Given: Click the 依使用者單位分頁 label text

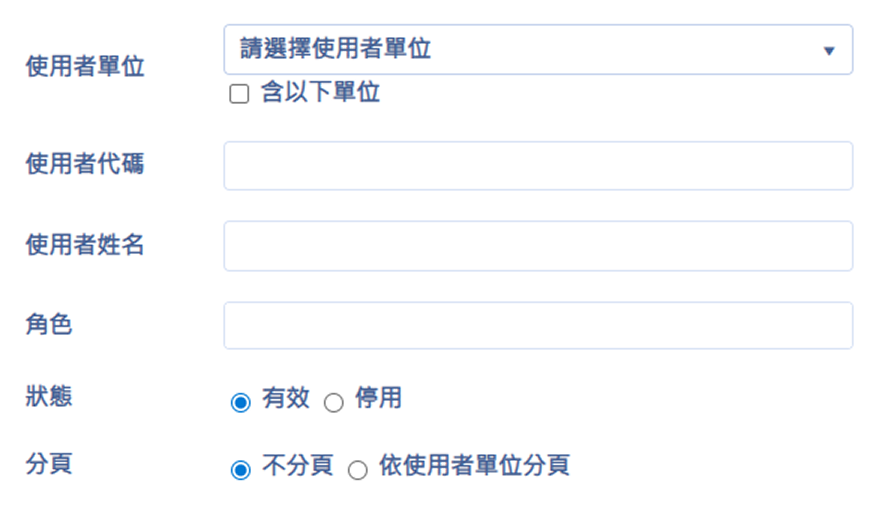Looking at the screenshot, I should point(474,466).
